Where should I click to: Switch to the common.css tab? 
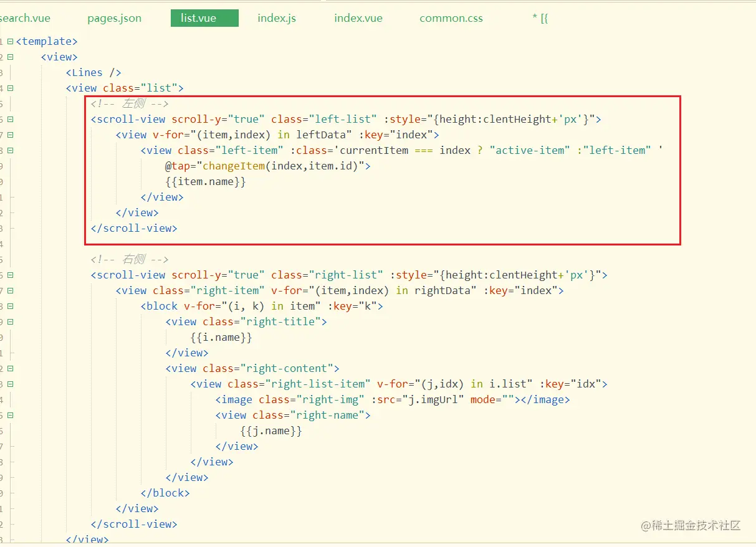point(451,18)
